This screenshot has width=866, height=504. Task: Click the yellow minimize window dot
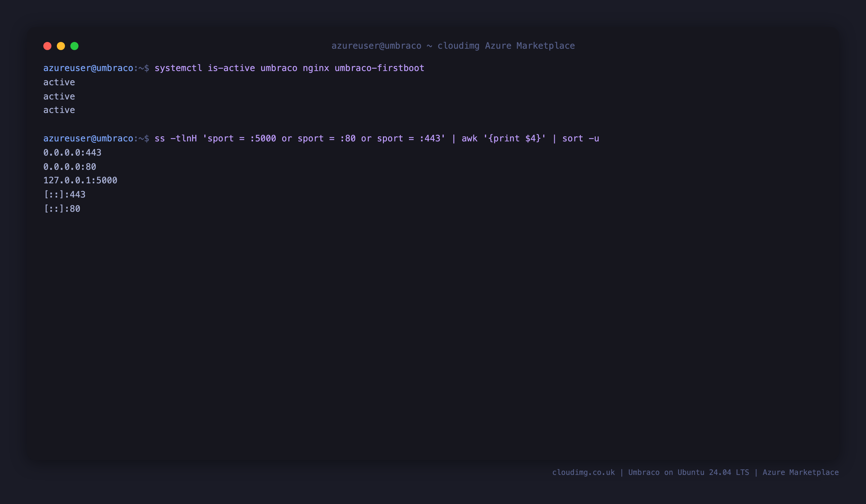click(x=61, y=46)
